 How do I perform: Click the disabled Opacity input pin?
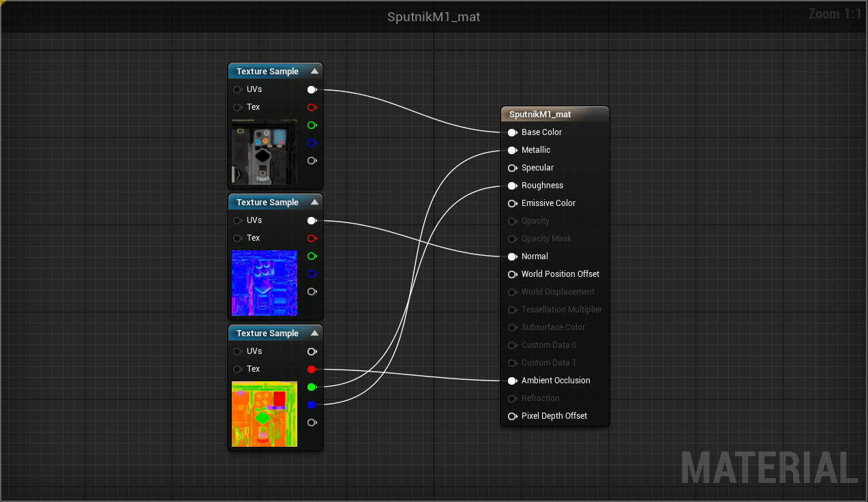pos(512,221)
